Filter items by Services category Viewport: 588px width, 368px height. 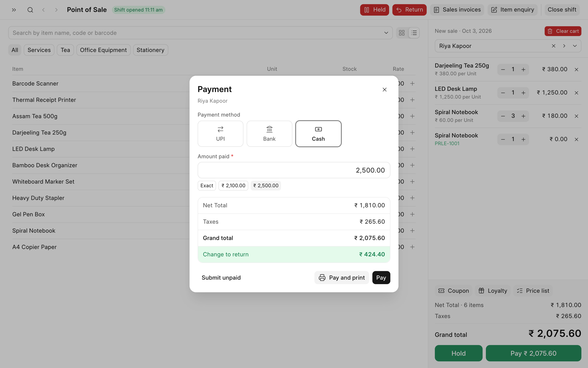(x=39, y=50)
